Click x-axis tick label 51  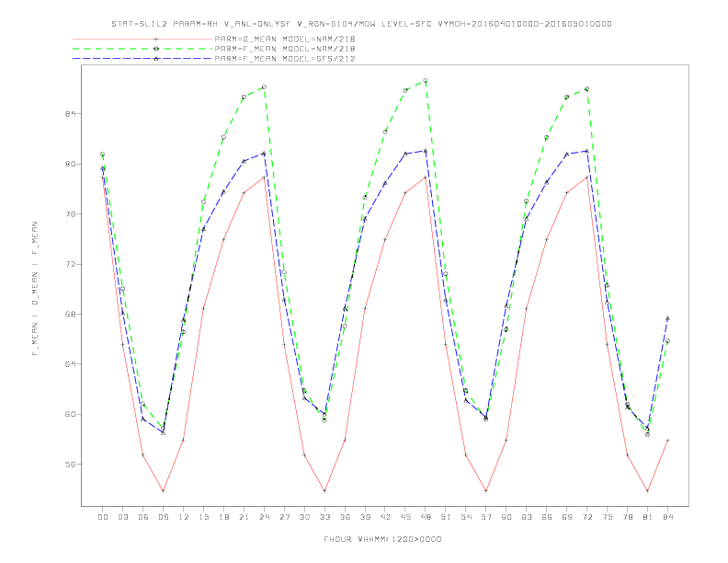(x=446, y=517)
